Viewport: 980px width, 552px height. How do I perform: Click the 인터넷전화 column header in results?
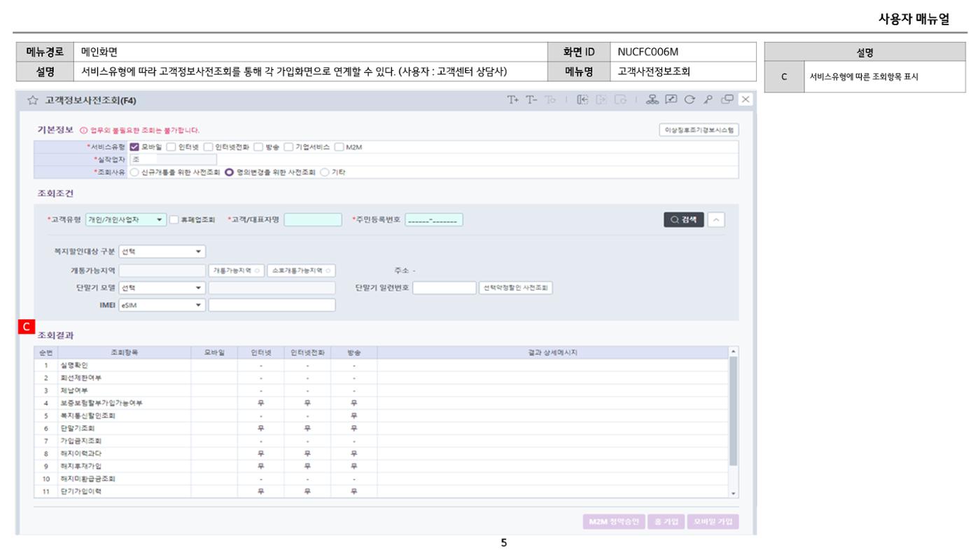307,352
